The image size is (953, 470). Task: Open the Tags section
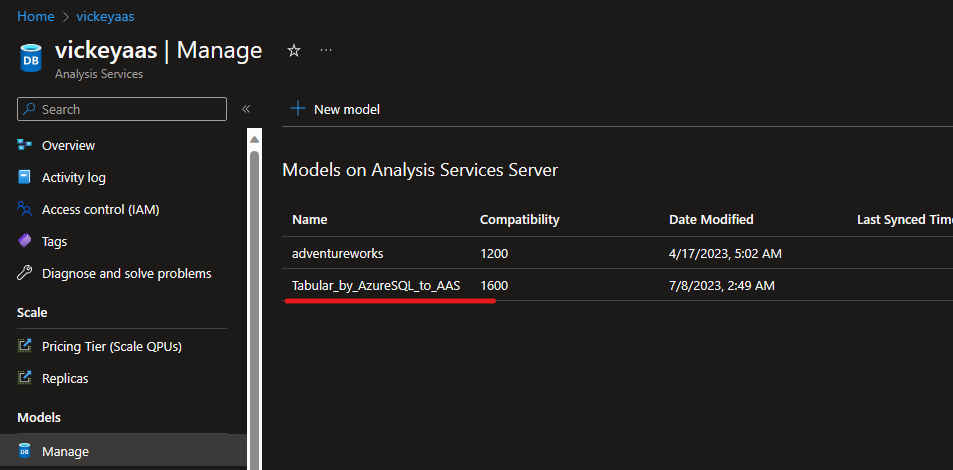[55, 241]
